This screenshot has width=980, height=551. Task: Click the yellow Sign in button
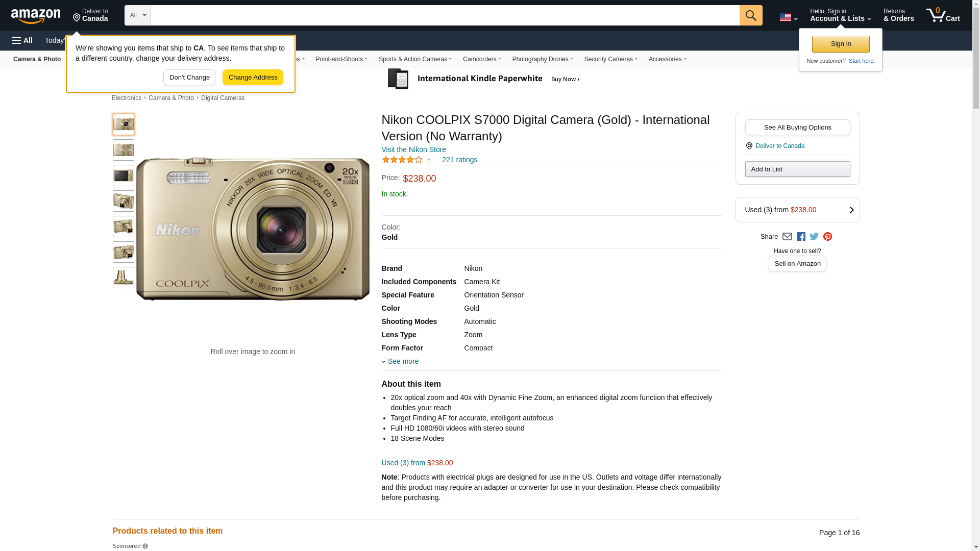click(x=841, y=44)
